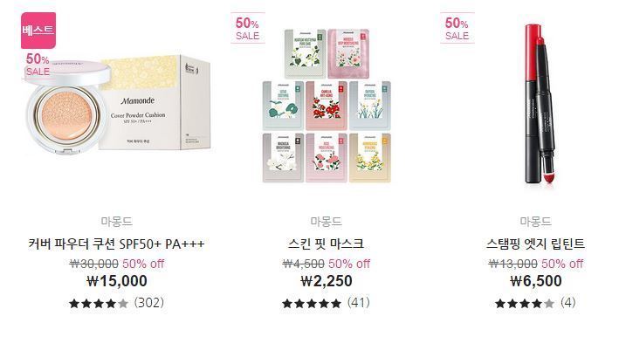Open the 커버 파우더 쿠션 SPF50+ PA+++ product link
619x364 pixels.
point(116,244)
